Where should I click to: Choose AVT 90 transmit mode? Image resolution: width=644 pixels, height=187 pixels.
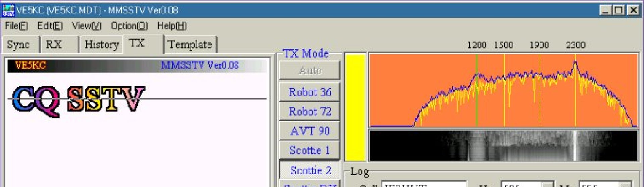pos(310,131)
